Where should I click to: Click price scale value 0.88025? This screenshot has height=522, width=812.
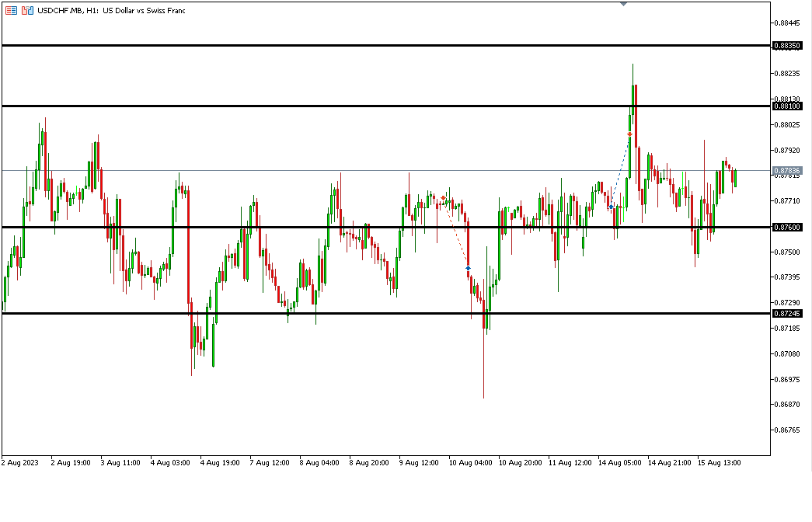(787, 125)
